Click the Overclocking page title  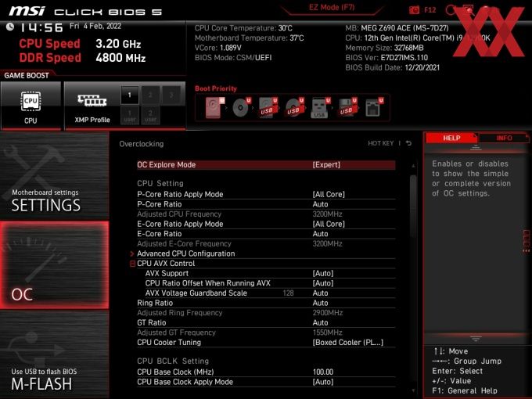(x=141, y=144)
